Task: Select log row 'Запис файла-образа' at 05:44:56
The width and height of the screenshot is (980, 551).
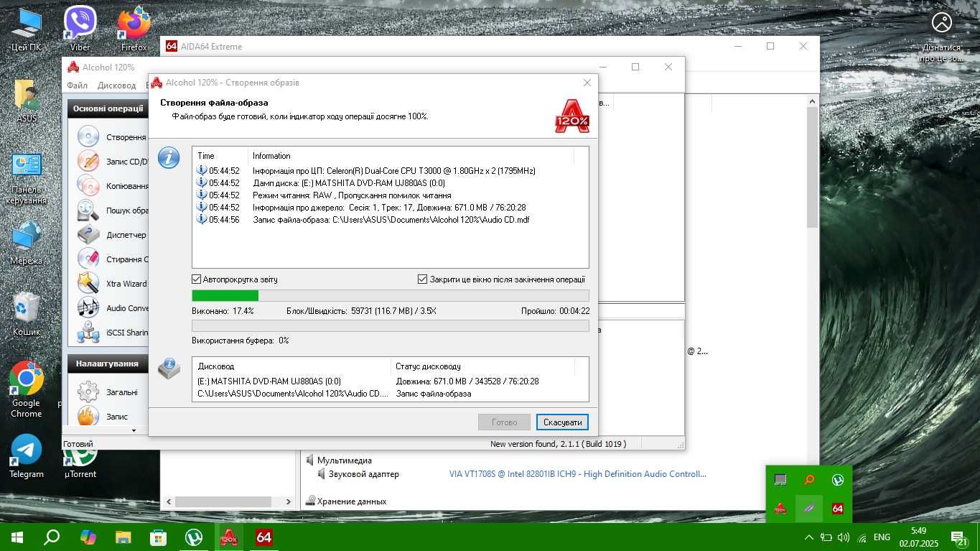Action: (391, 220)
